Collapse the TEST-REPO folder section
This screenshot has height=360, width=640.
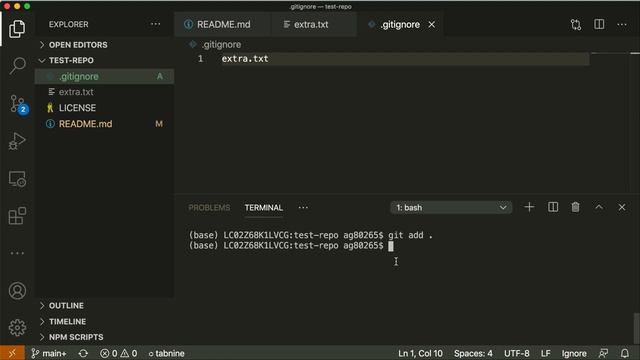[71, 60]
